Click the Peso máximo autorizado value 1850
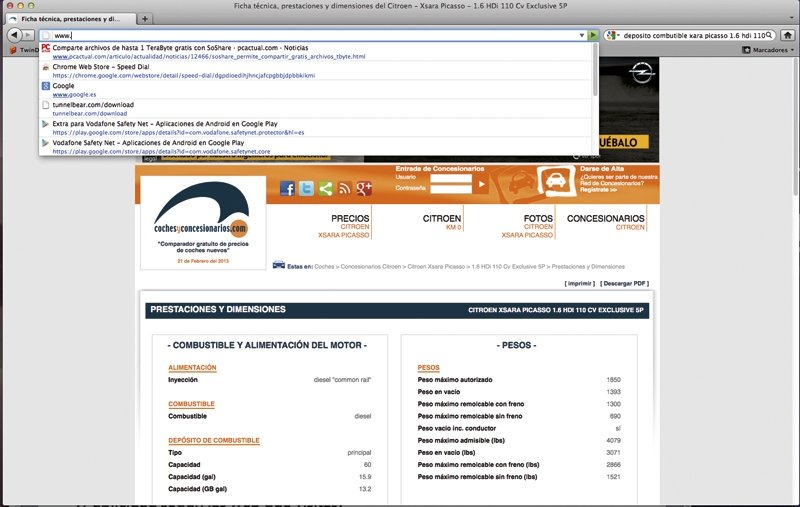 pos(614,380)
